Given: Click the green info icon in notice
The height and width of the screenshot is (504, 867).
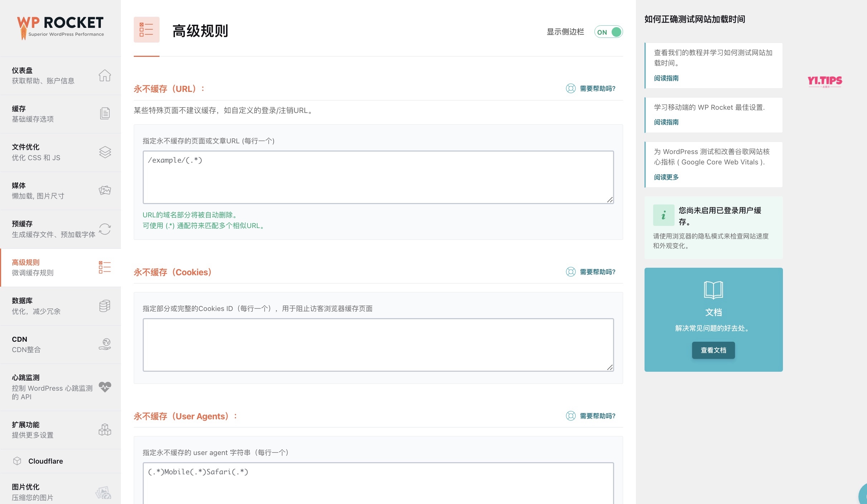Looking at the screenshot, I should click(663, 215).
